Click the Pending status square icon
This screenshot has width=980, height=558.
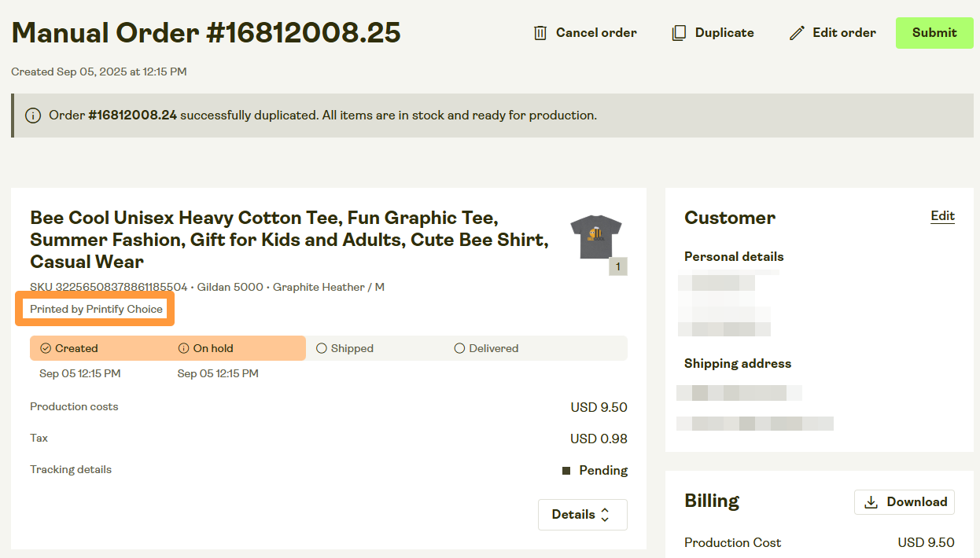pyautogui.click(x=566, y=471)
